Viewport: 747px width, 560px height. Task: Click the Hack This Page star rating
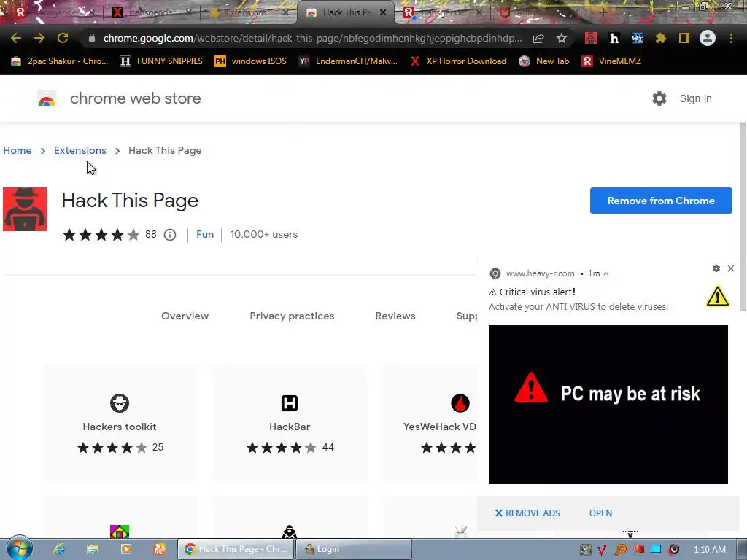pyautogui.click(x=101, y=235)
